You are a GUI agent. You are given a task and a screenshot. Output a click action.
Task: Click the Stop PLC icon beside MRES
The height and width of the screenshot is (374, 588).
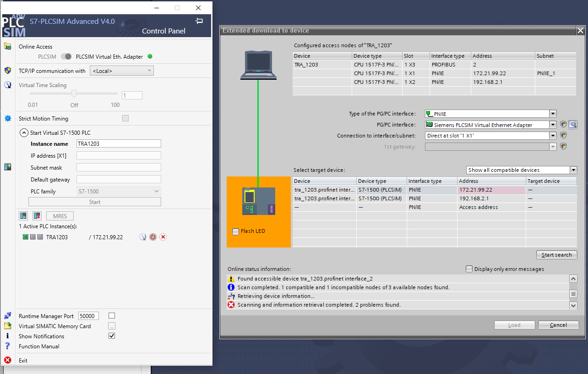pos(37,216)
